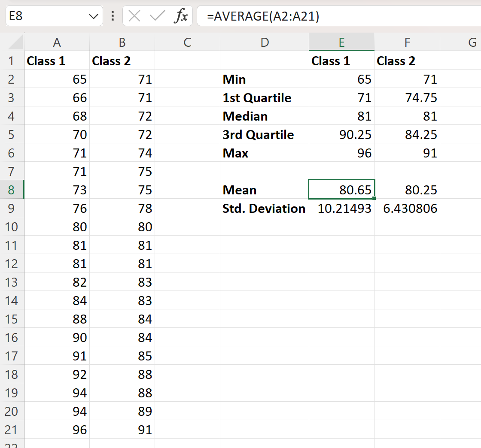The image size is (481, 448).
Task: Select row 1 header
Action: click(12, 61)
